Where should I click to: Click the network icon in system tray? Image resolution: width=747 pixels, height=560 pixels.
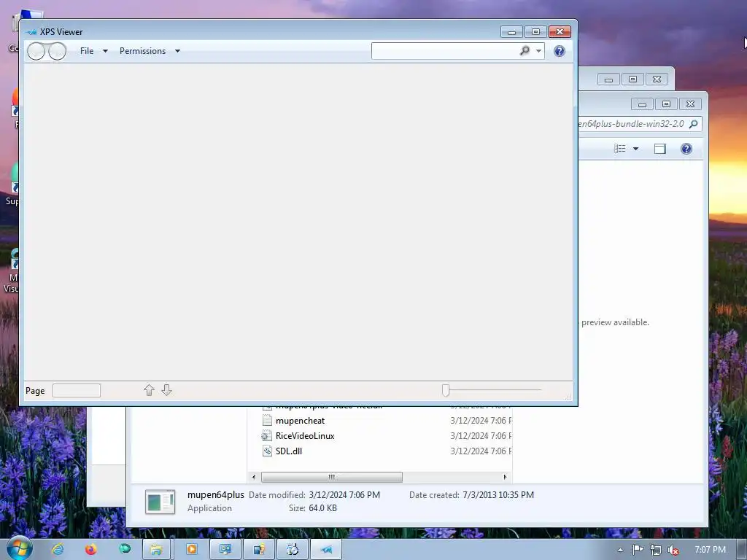[x=656, y=550]
